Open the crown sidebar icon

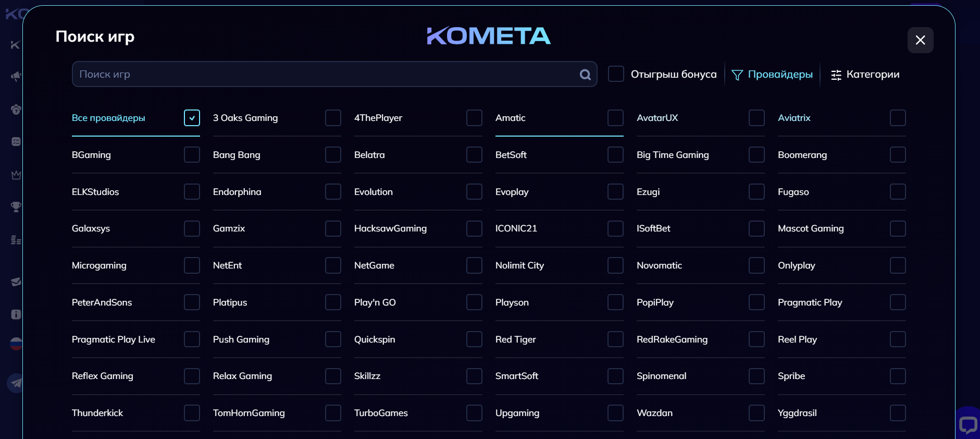pyautogui.click(x=16, y=175)
